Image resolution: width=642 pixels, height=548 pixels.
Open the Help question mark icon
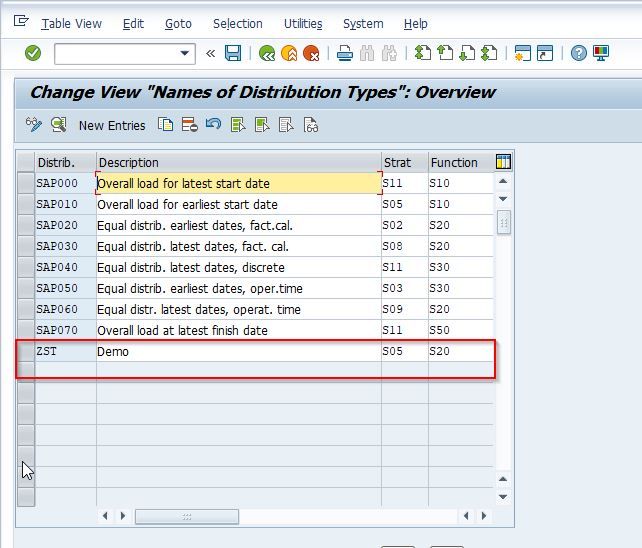click(x=579, y=53)
